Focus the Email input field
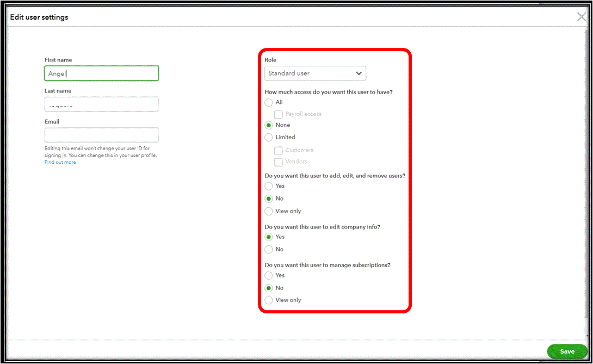This screenshot has width=593, height=364. (101, 135)
